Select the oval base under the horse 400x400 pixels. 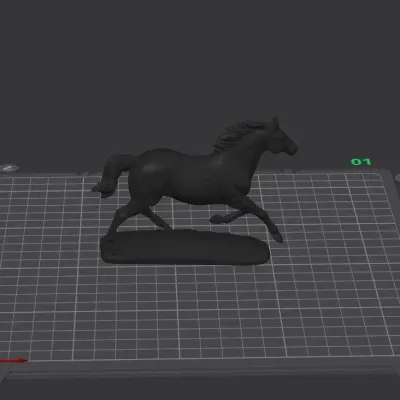pyautogui.click(x=185, y=247)
